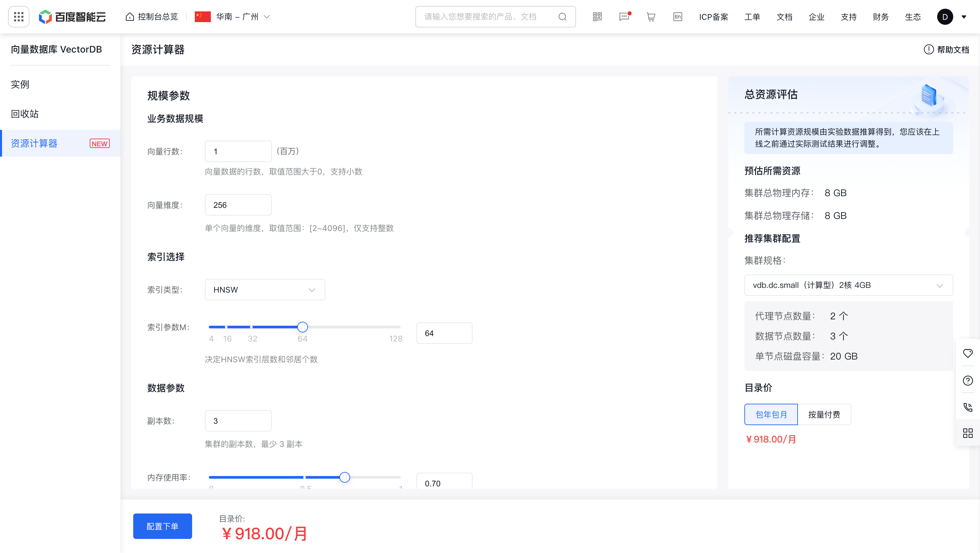Screen dimensions: 980x553
Task: Click the 索引参数M slider handle
Action: coord(303,327)
